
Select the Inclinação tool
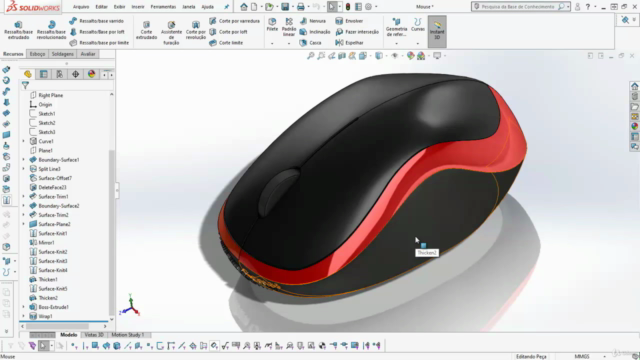[x=315, y=32]
